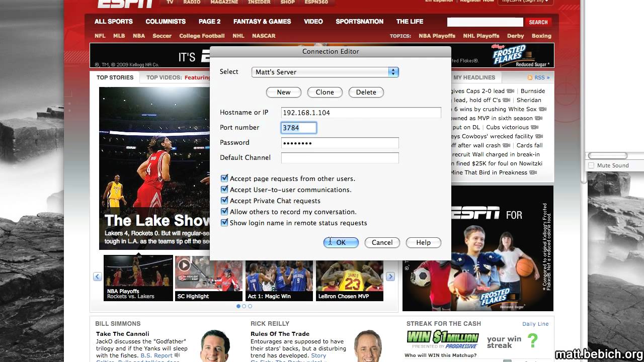Screen dimensions: 644x362
Task: Open MAGAZINE link in ESPN header
Action: [x=223, y=2]
